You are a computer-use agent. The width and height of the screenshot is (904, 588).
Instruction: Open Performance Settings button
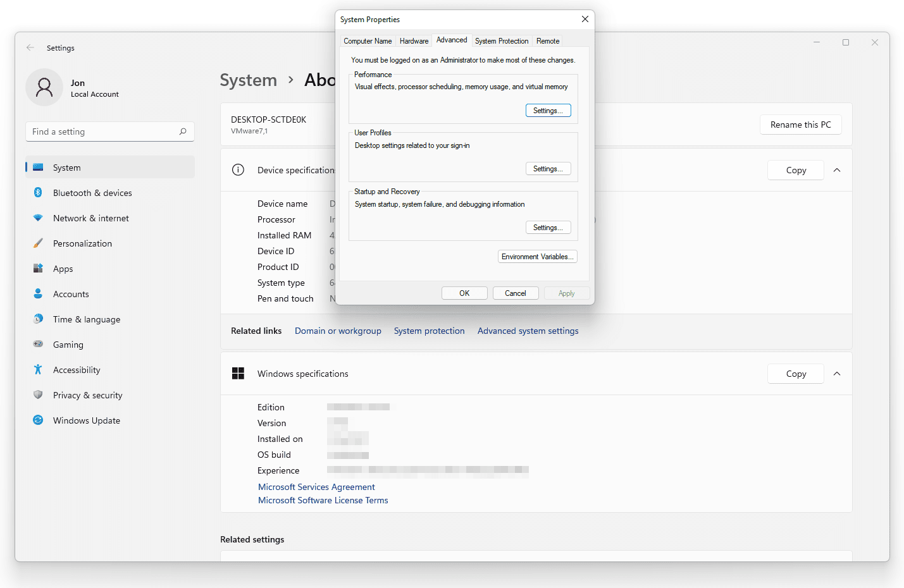548,111
